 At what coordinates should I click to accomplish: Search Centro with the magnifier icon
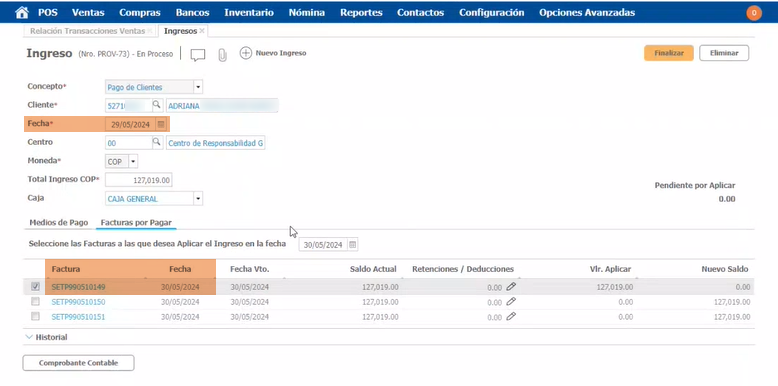[157, 143]
